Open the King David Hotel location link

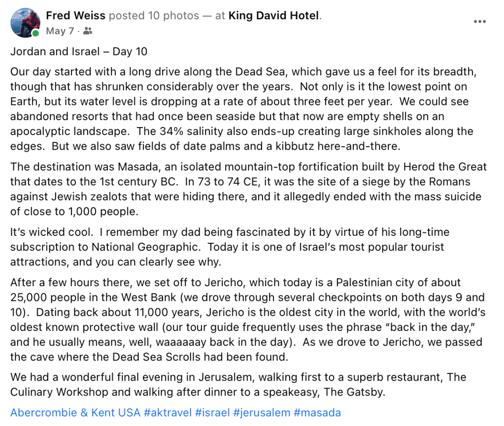(x=273, y=16)
